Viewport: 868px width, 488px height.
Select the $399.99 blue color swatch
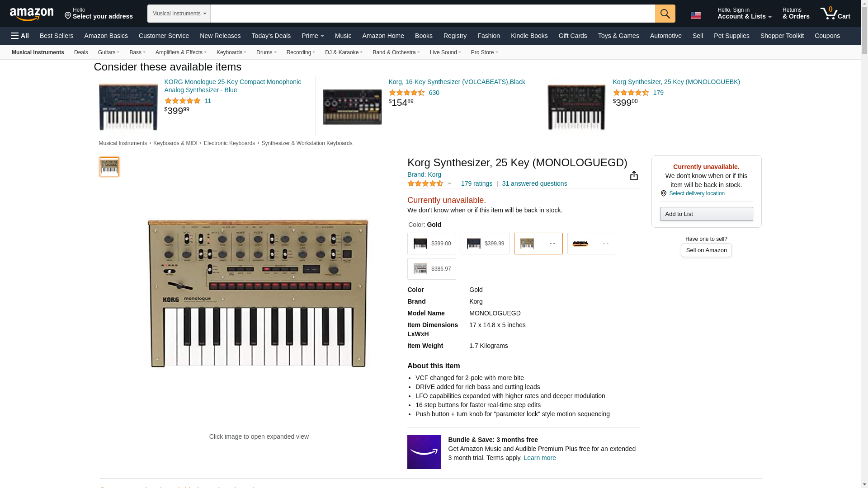coord(485,244)
